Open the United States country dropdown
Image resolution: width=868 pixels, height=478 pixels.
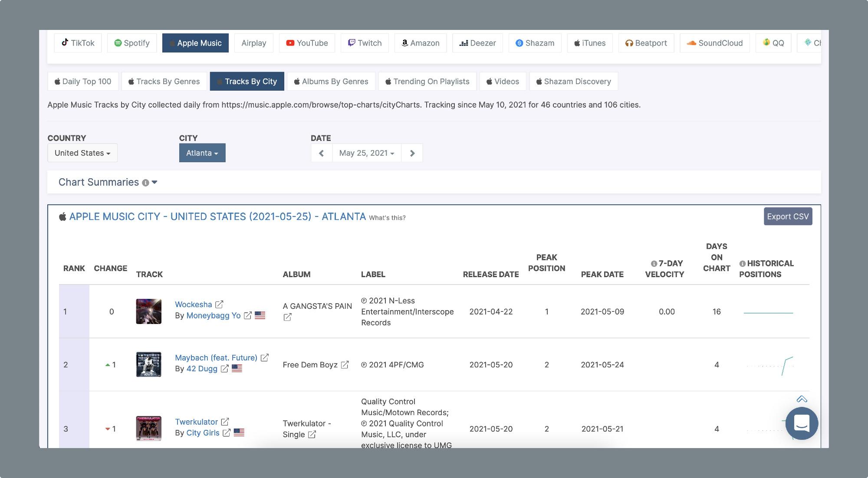pos(82,153)
